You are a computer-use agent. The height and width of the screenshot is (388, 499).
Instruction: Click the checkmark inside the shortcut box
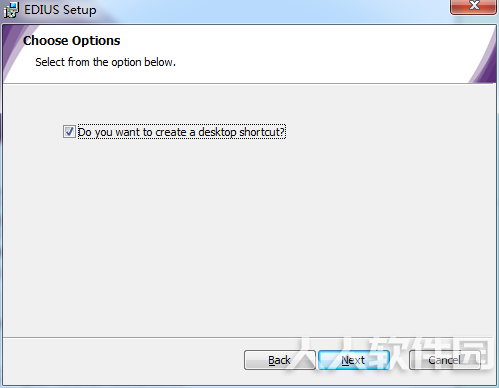tap(69, 132)
